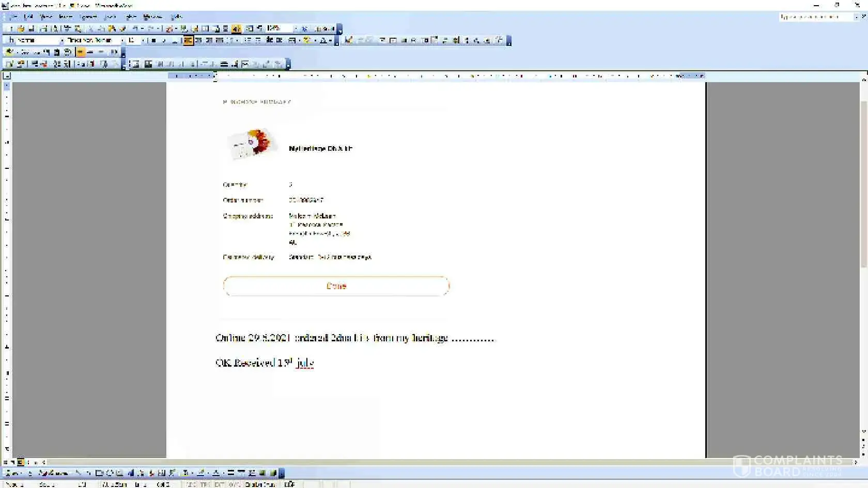Image resolution: width=868 pixels, height=488 pixels.
Task: Toggle underline formatting
Action: click(175, 40)
